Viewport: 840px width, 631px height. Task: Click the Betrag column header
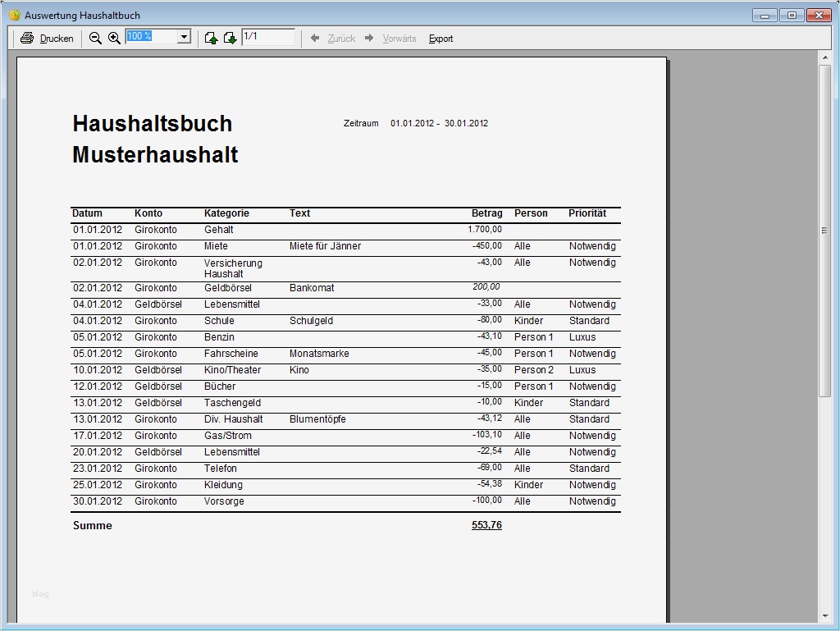(x=486, y=213)
